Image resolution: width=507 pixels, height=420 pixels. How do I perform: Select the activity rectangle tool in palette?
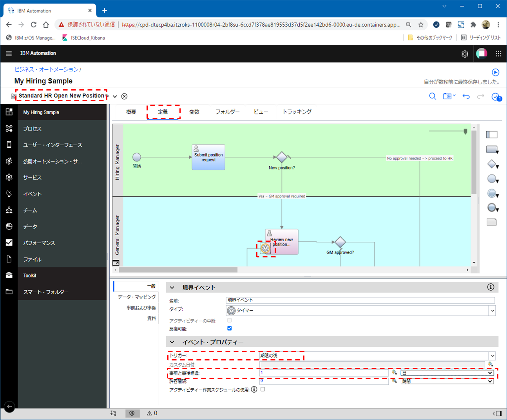pos(492,150)
